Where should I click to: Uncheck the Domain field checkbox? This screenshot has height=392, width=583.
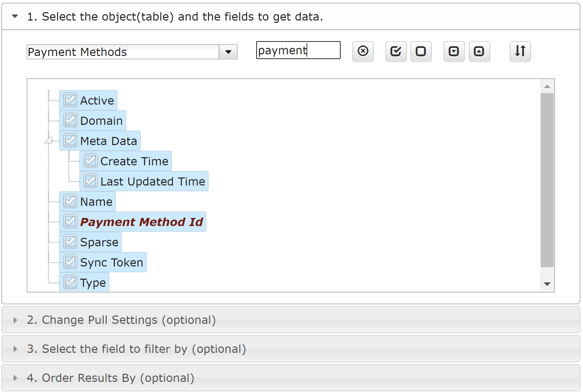click(70, 120)
